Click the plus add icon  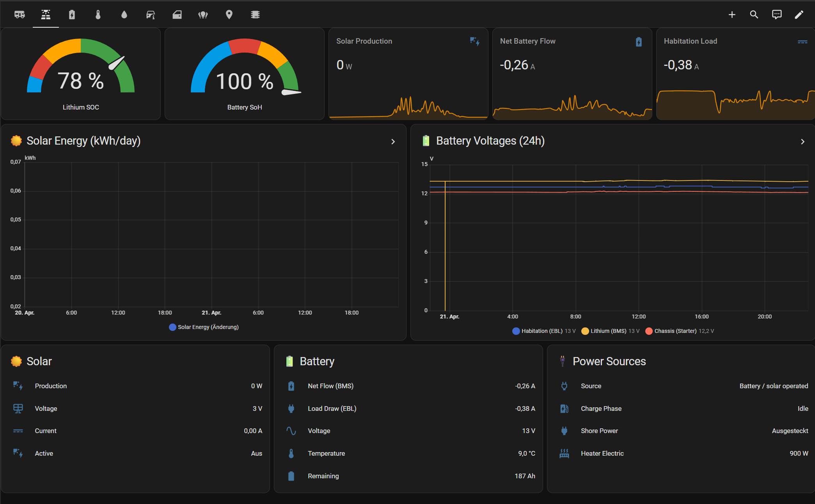[732, 14]
